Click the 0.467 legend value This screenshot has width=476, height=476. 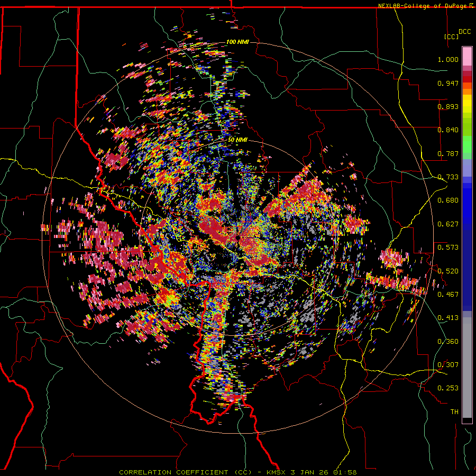point(448,294)
